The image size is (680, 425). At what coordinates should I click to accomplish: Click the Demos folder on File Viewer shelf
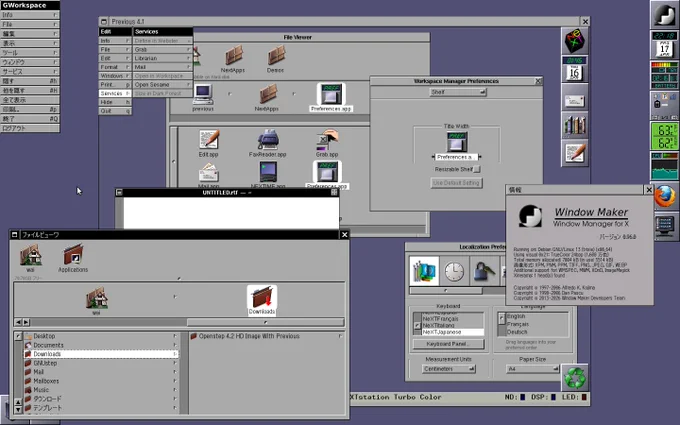(276, 59)
